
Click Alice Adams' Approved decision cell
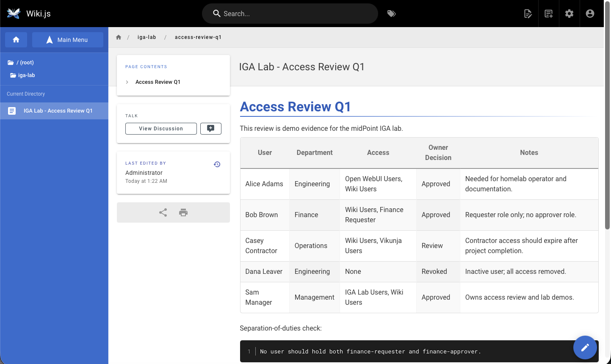click(x=438, y=184)
